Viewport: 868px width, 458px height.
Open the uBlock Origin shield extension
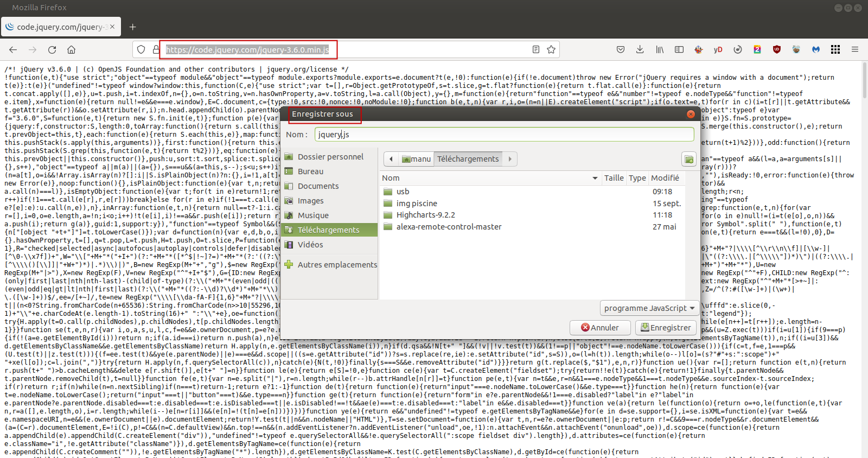coord(777,49)
